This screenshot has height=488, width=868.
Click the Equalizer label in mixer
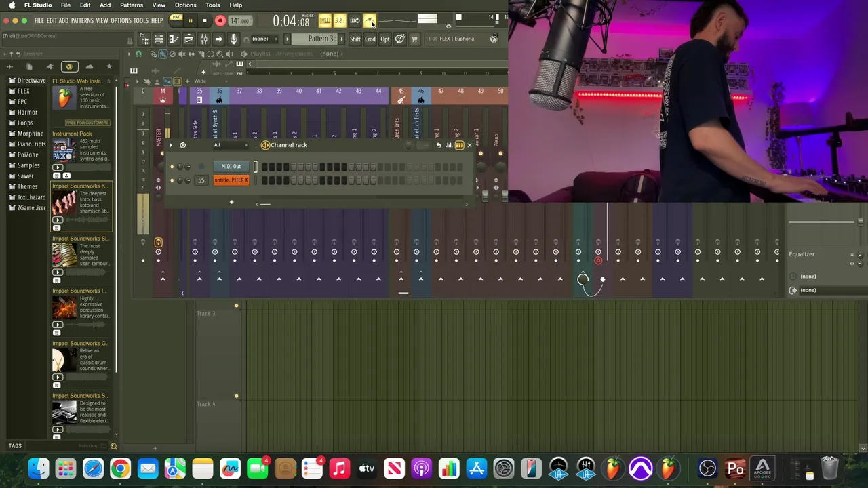click(802, 254)
